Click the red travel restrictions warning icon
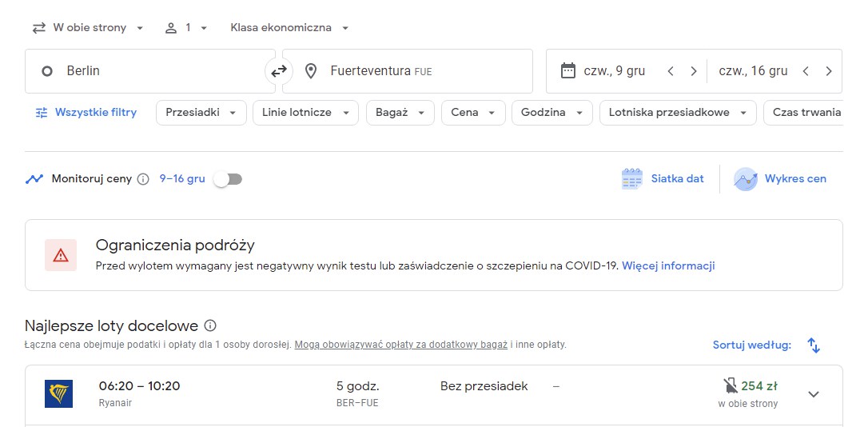This screenshot has width=868, height=427. pyautogui.click(x=61, y=255)
